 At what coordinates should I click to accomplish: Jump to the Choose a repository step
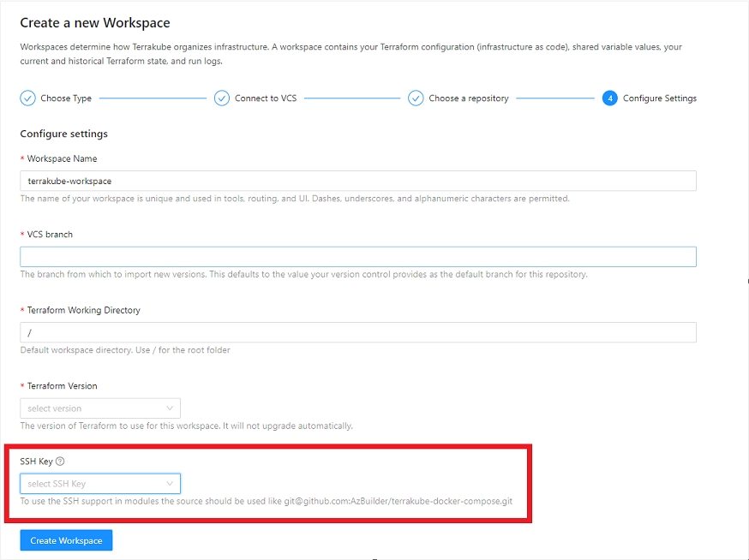469,98
